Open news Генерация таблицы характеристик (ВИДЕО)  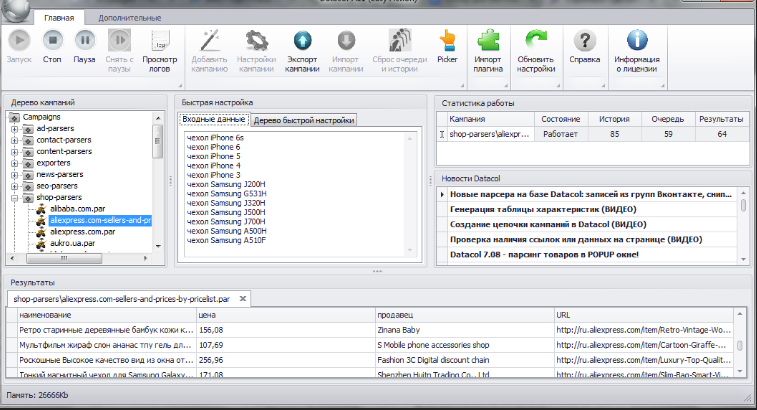[543, 210]
